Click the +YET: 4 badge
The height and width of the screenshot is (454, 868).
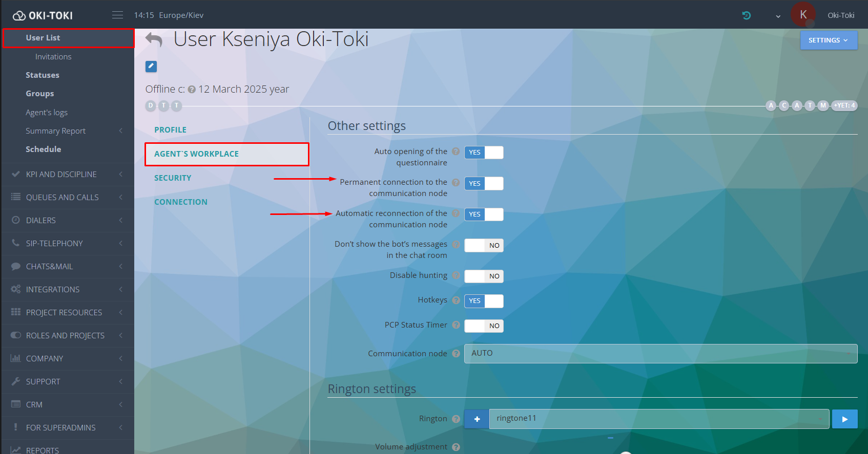(x=844, y=105)
